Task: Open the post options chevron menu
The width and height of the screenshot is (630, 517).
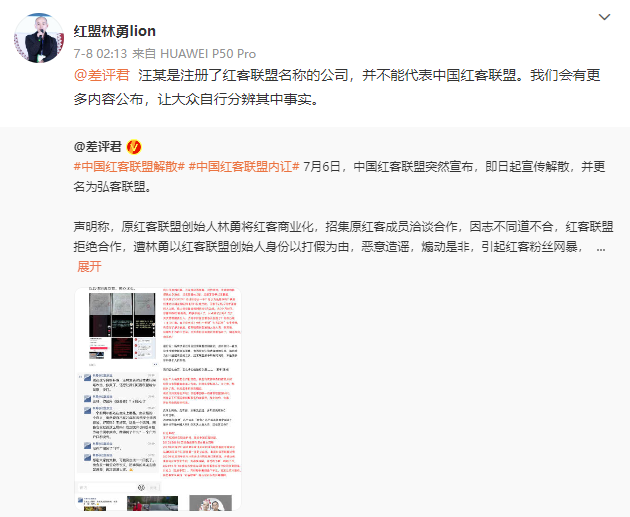Action: click(604, 17)
